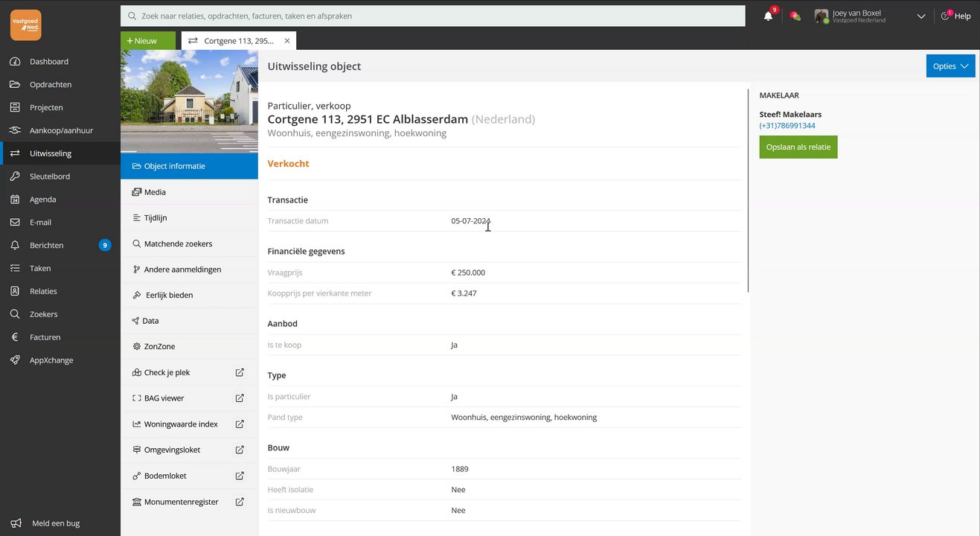Click the search field for relaties and opdrachten
The width and height of the screenshot is (980, 536).
[x=432, y=16]
